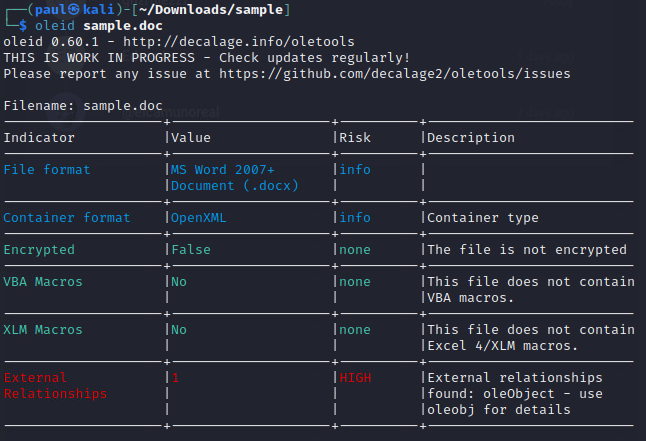Click the 'MS Word 2007+' value text
The height and width of the screenshot is (441, 646).
pyautogui.click(x=222, y=169)
